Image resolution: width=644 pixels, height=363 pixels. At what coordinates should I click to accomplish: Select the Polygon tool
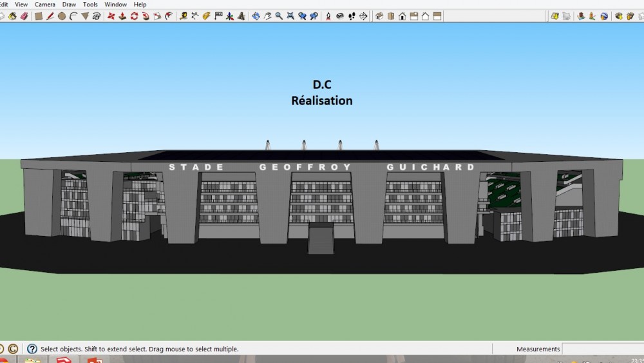[84, 16]
